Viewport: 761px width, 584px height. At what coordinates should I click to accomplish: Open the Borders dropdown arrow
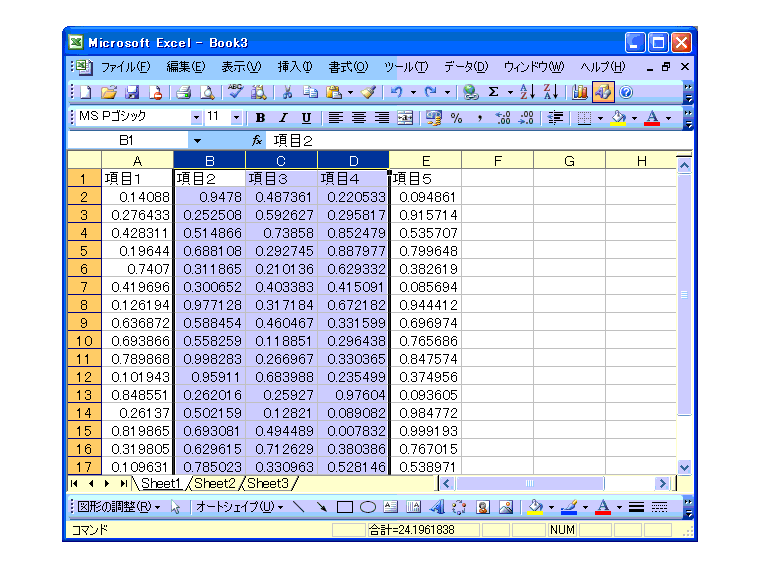pyautogui.click(x=600, y=118)
